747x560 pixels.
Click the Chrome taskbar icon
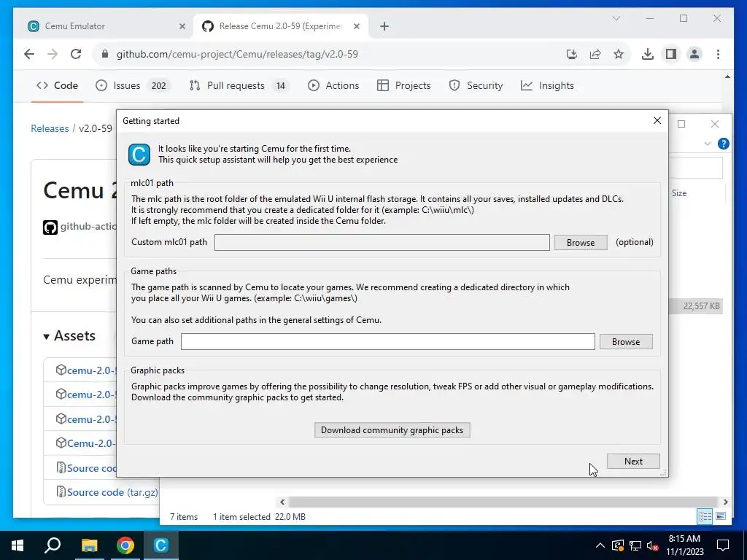point(125,545)
